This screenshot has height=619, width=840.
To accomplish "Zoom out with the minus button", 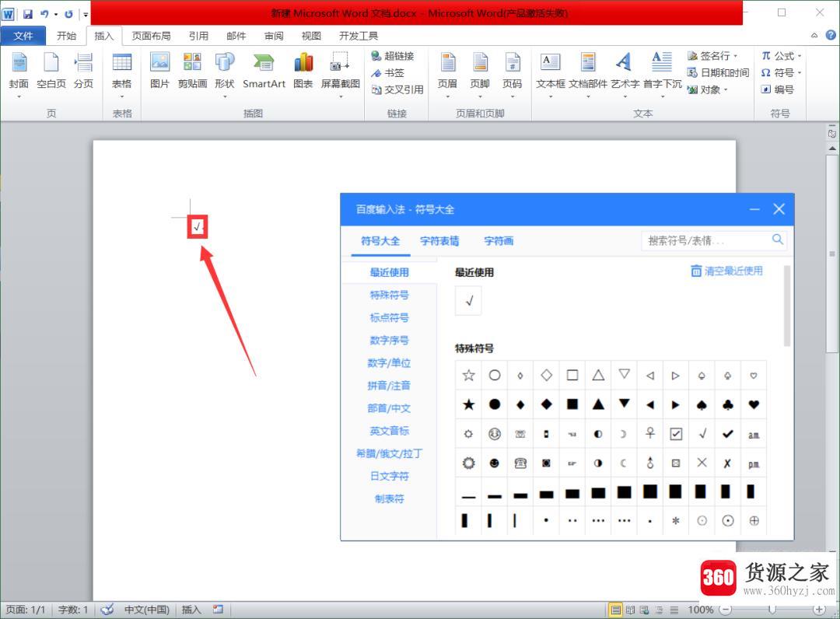I will [726, 610].
